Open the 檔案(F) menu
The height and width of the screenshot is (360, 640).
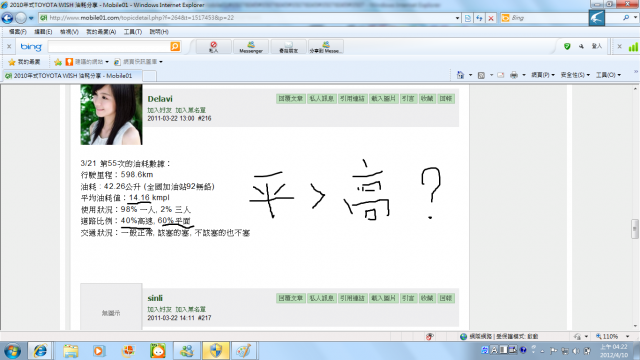coord(18,32)
